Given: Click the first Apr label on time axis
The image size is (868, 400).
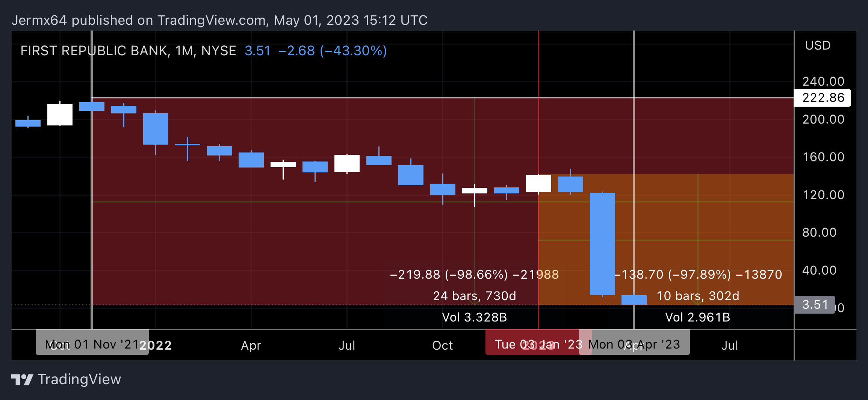Looking at the screenshot, I should [x=251, y=346].
